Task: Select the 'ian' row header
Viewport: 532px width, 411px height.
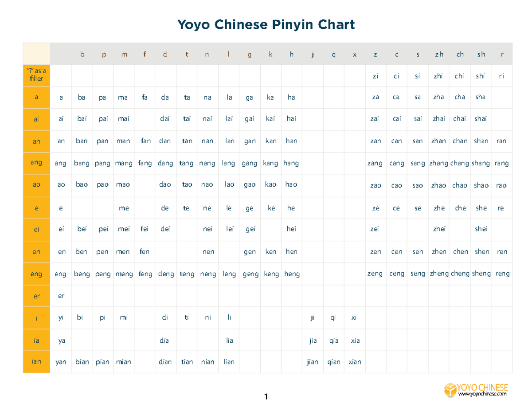Action: click(36, 362)
